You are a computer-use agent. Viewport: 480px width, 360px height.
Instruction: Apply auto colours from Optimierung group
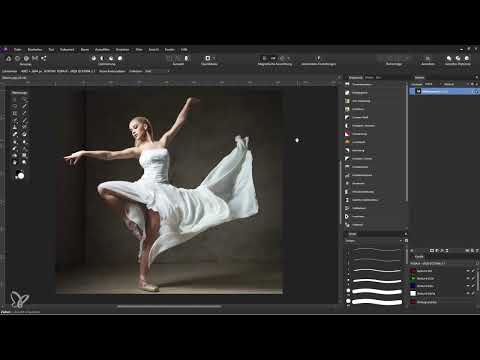click(111, 58)
